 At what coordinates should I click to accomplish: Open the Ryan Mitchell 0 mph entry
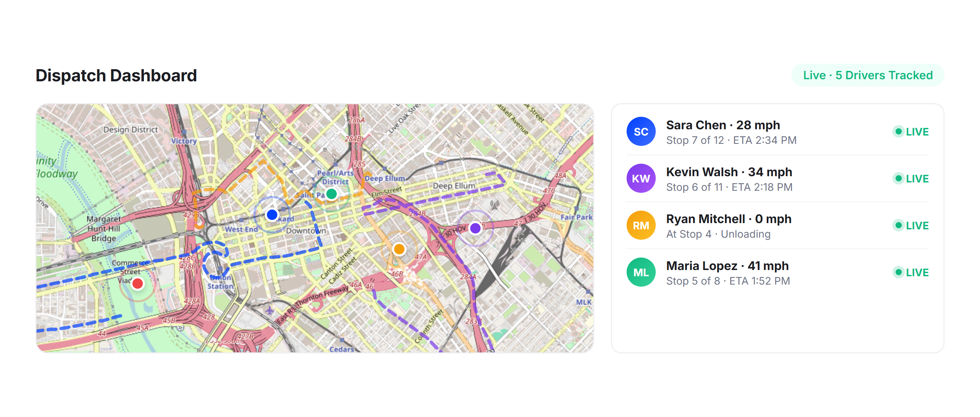pyautogui.click(x=778, y=225)
